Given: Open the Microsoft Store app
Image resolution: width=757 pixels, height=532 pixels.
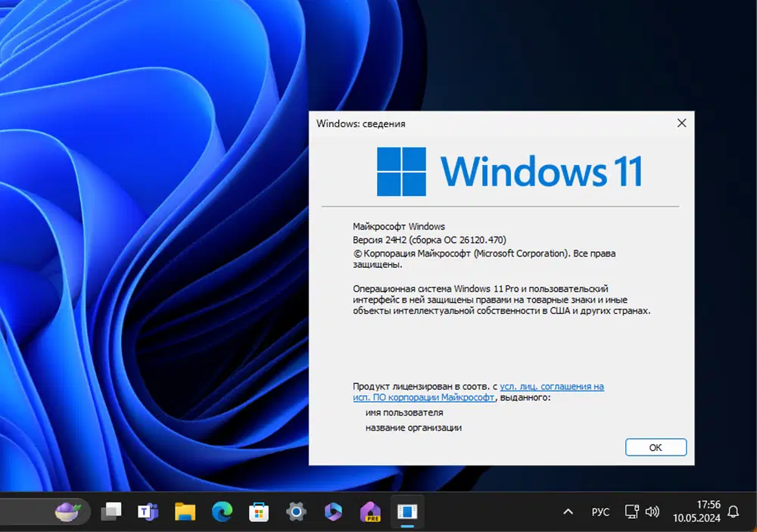Looking at the screenshot, I should pos(258,512).
